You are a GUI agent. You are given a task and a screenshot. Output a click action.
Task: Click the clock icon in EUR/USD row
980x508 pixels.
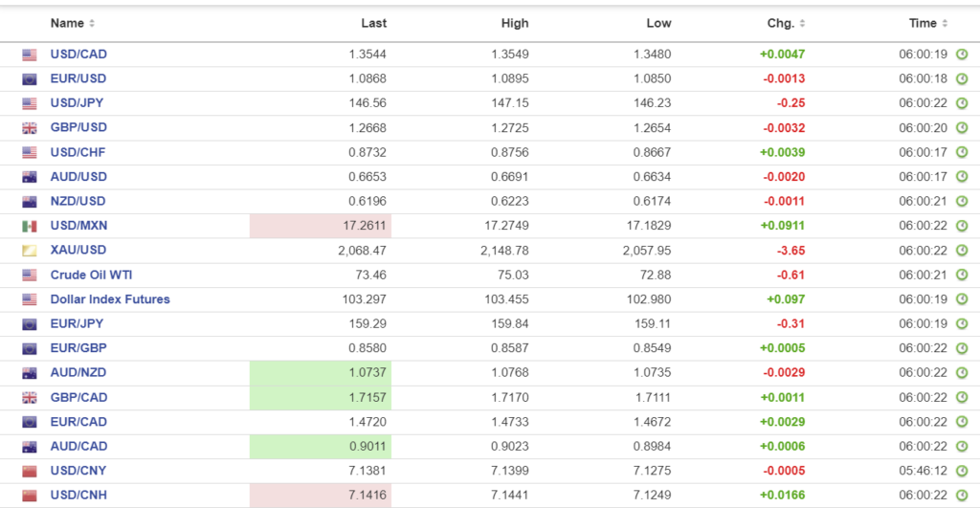pos(962,78)
